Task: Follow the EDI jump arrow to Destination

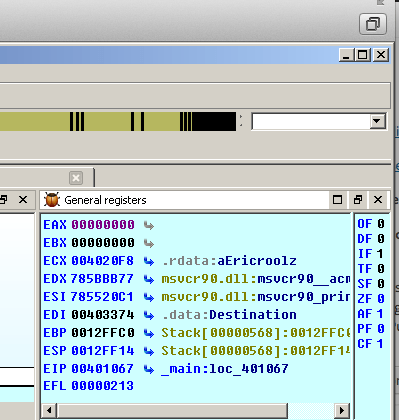Action: (x=149, y=316)
